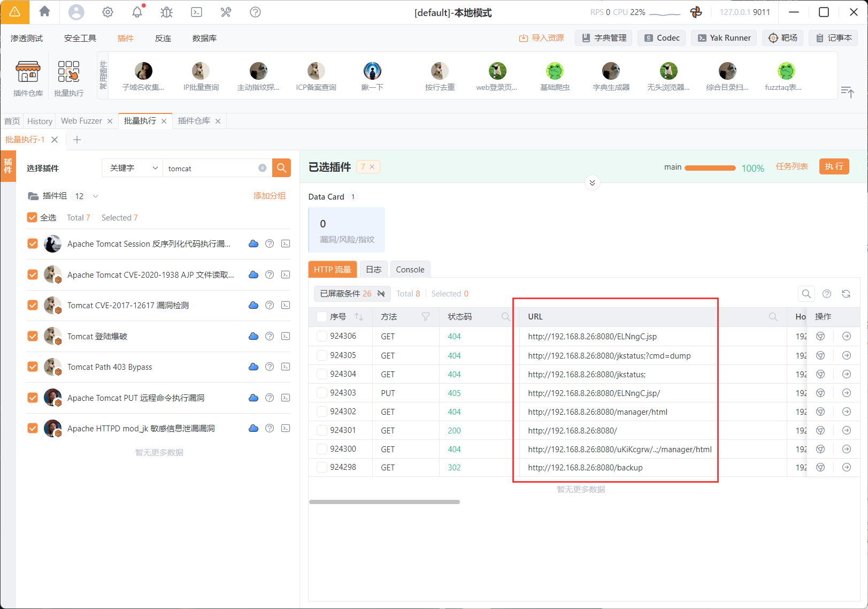Click the 执行 execute button

[x=834, y=166]
